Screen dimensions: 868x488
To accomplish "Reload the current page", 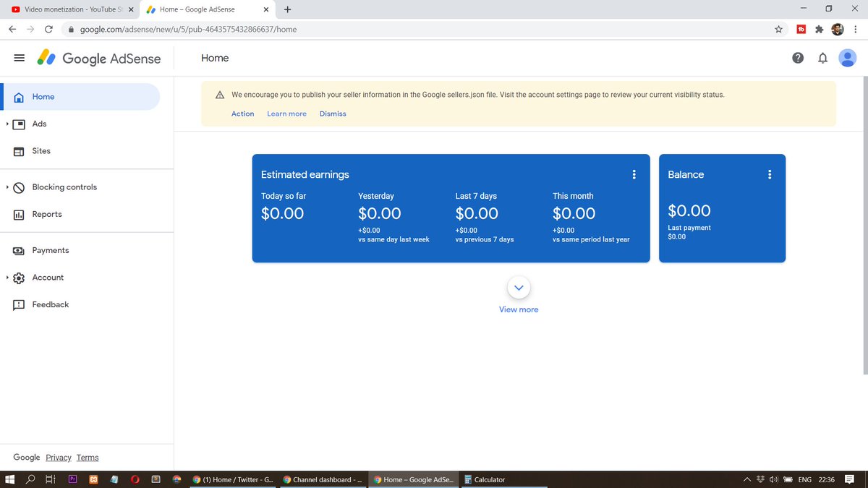I will pyautogui.click(x=48, y=29).
